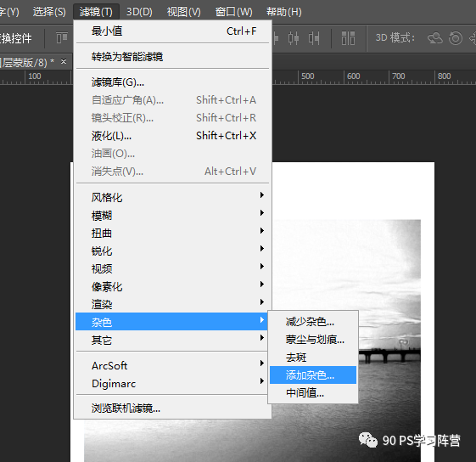Open the 视图(V) menu

click(183, 12)
